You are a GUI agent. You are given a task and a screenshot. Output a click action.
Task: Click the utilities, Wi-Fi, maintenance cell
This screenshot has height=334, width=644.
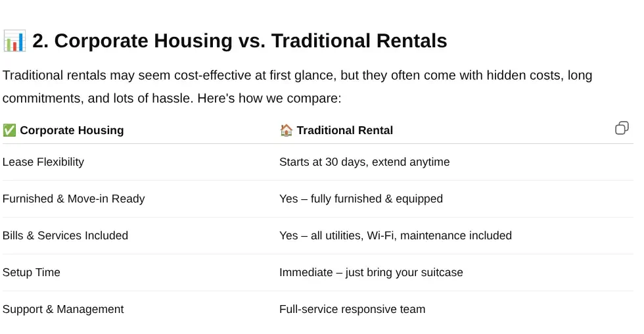click(x=396, y=235)
